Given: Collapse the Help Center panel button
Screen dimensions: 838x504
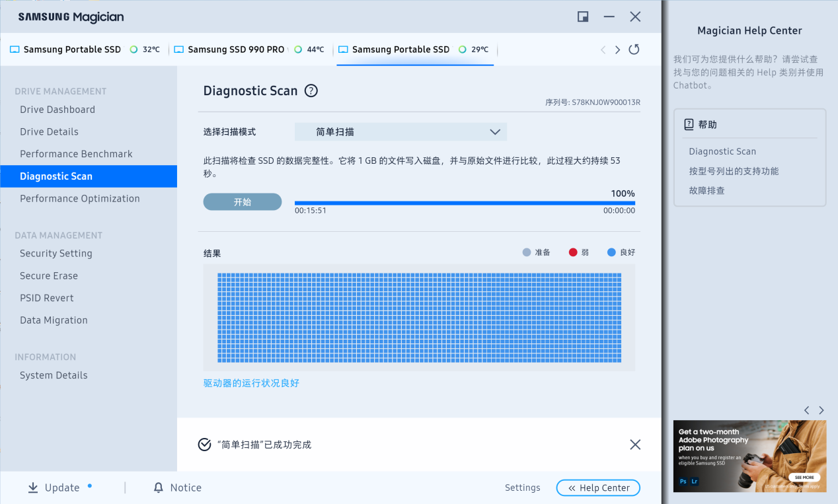Looking at the screenshot, I should (598, 487).
